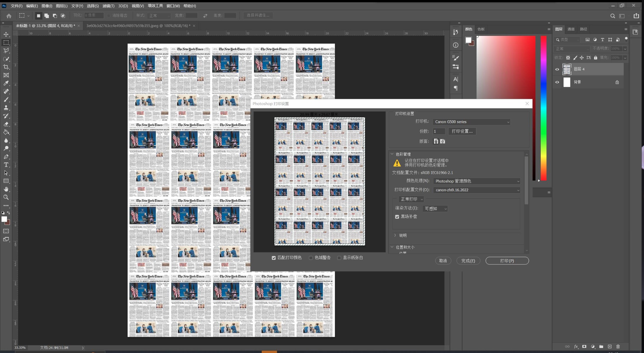Click the 取消 button
The width and height of the screenshot is (644, 353).
click(x=443, y=261)
